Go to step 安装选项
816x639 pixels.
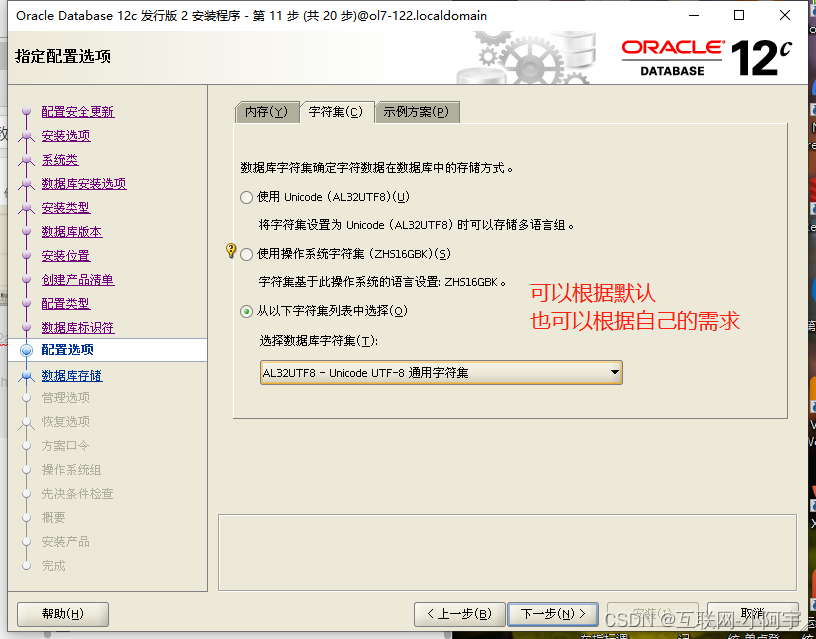(x=66, y=135)
